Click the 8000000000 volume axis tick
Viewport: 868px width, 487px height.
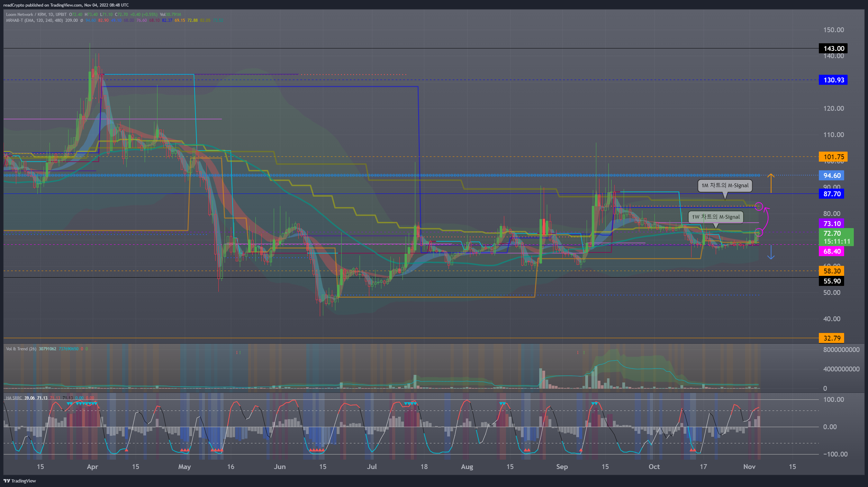click(x=841, y=350)
